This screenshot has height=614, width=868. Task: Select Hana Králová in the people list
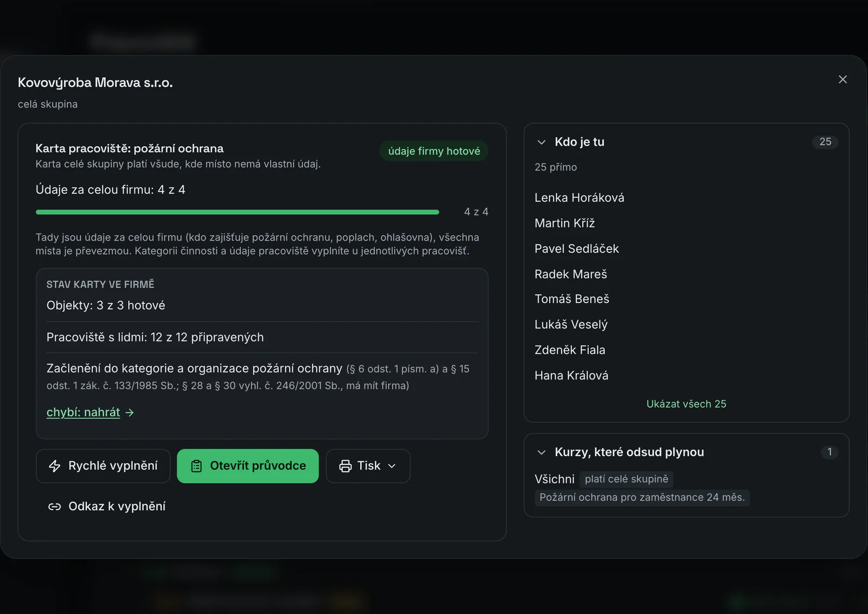[571, 376]
